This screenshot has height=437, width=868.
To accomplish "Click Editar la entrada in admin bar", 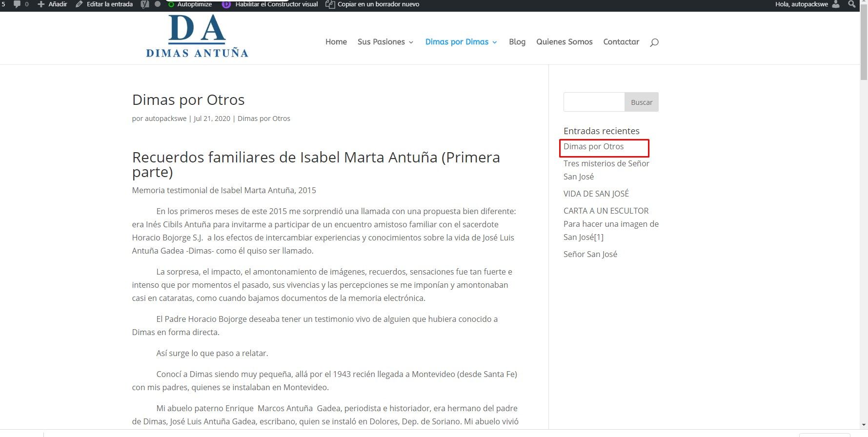I will pos(104,4).
